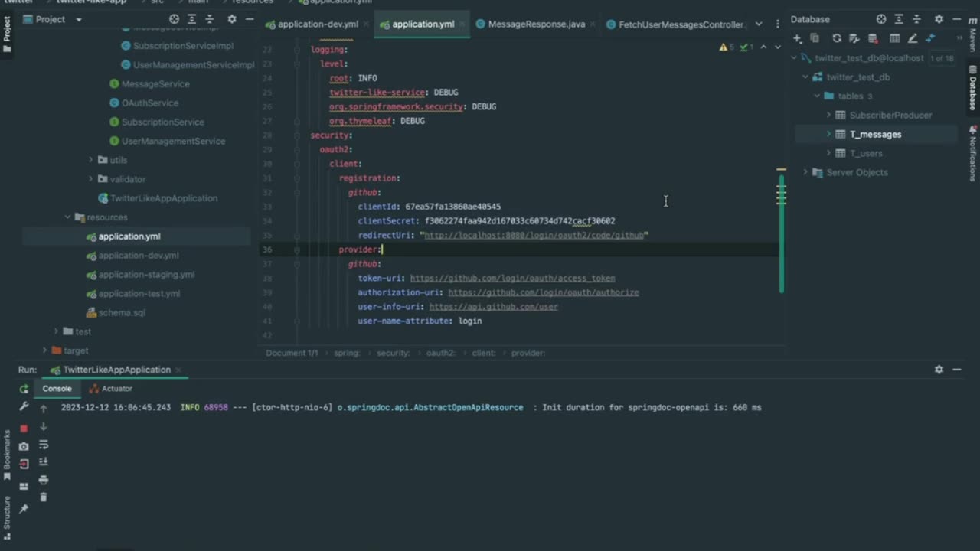
Task: Open Project panel gear options
Action: [x=232, y=19]
